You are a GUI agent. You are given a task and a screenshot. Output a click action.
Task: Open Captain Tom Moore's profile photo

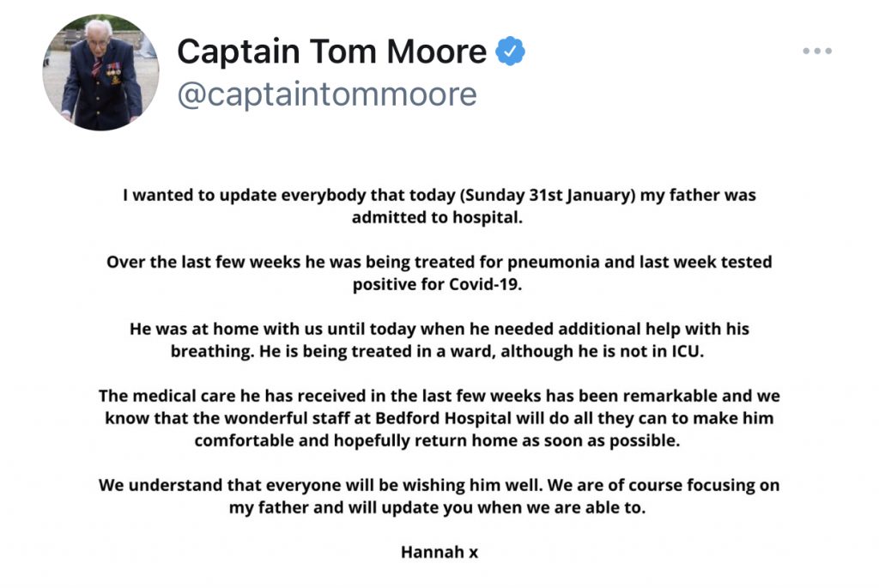tap(100, 72)
